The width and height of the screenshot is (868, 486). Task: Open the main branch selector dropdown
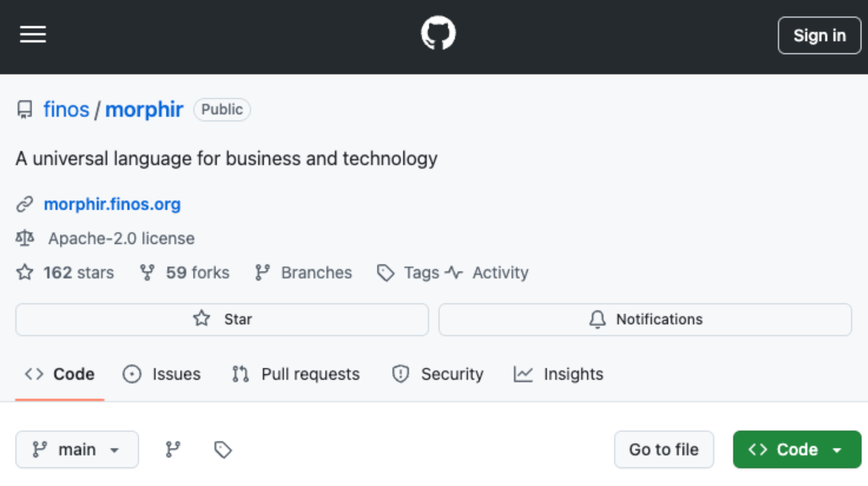(x=77, y=450)
